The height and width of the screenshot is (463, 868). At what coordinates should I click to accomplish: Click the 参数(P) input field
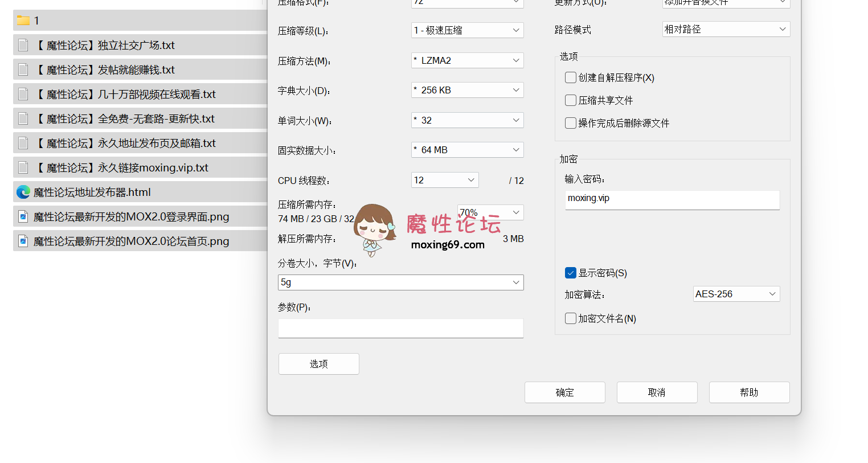[401, 328]
